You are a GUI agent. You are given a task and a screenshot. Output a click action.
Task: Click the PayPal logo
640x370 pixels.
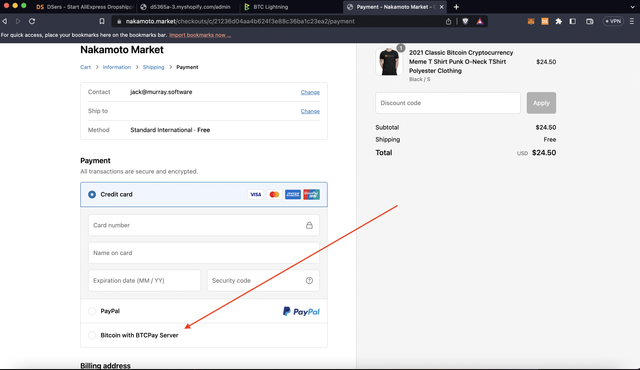pos(301,312)
